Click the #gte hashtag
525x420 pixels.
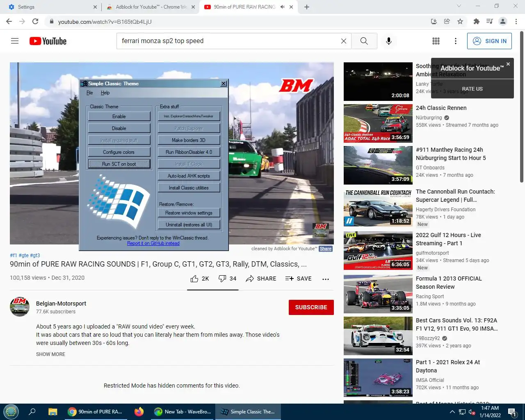(23, 256)
